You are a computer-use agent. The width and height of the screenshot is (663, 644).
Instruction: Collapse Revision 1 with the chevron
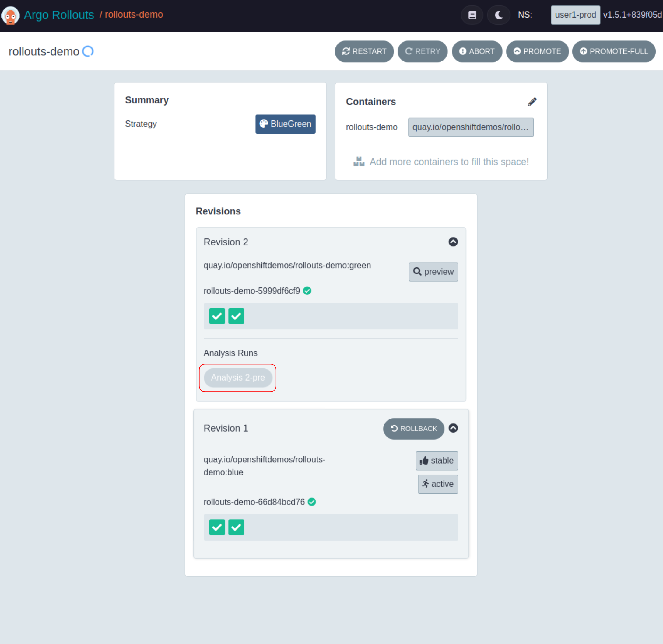click(453, 428)
